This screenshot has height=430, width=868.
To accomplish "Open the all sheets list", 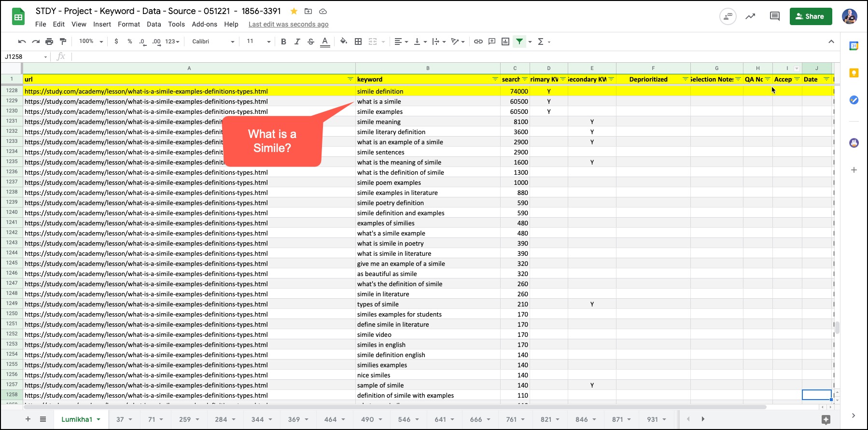I will [43, 419].
